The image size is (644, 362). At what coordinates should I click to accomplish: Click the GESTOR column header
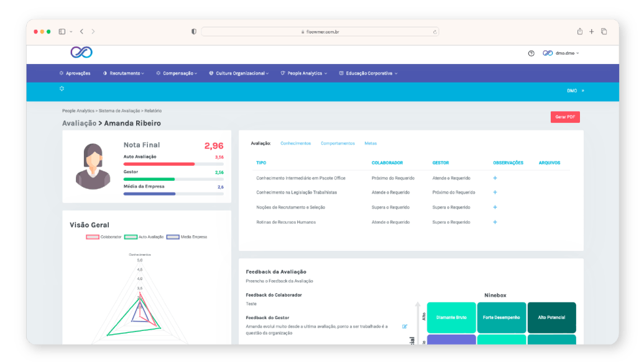click(441, 163)
